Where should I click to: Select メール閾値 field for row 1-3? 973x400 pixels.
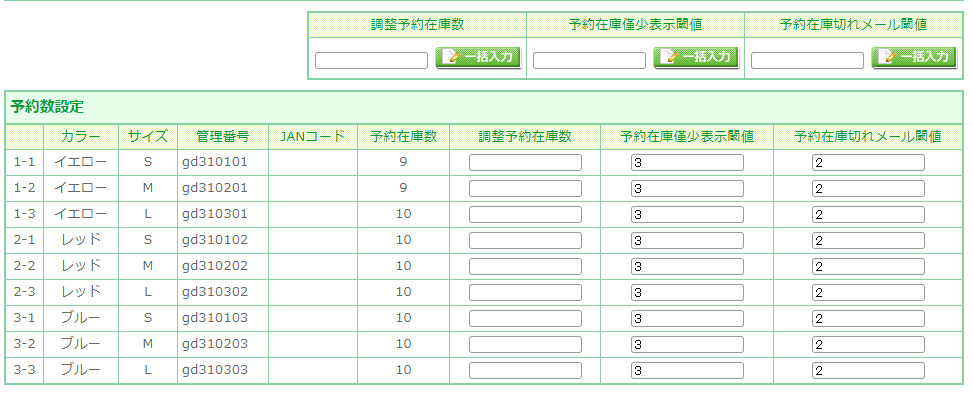(x=868, y=215)
